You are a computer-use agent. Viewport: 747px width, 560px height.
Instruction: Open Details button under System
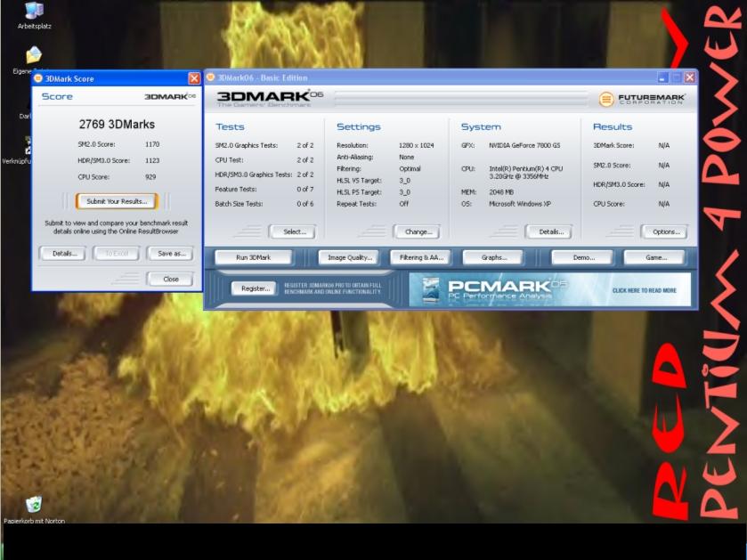click(549, 231)
